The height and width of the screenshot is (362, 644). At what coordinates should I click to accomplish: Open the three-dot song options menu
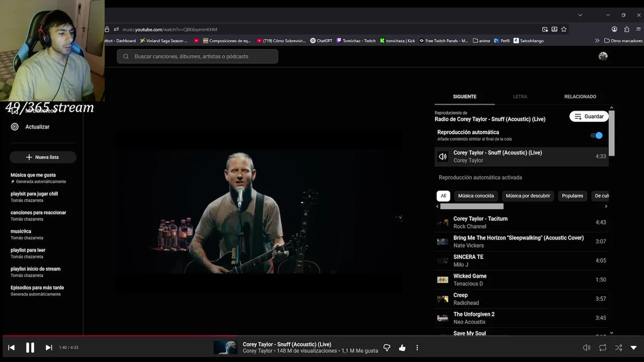click(x=417, y=347)
